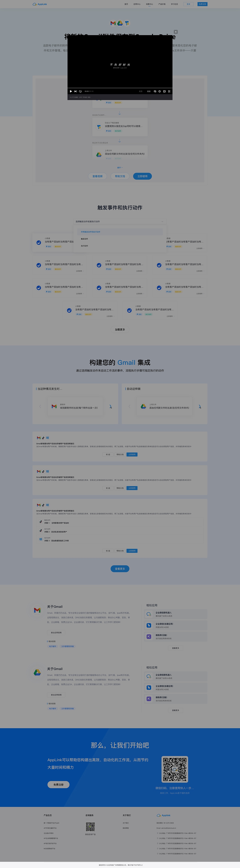The height and width of the screenshot is (868, 240).
Task: Show next action in 自动这样做 carousel
Action: [200, 406]
